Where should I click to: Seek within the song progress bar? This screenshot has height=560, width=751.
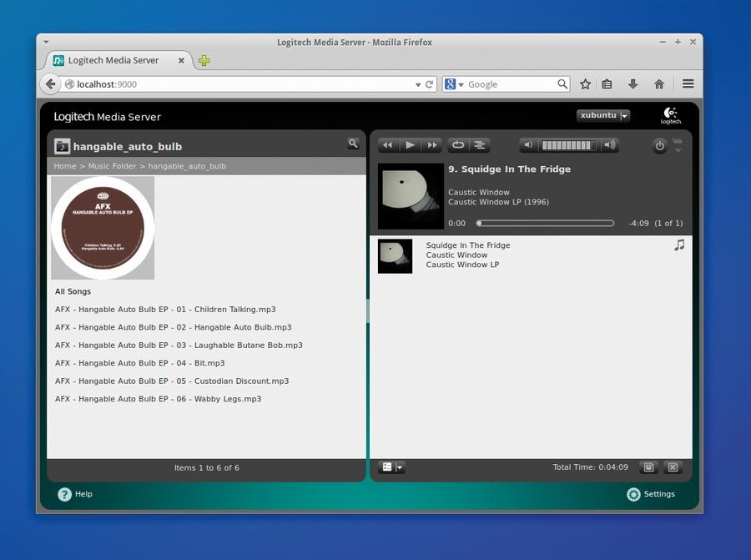545,223
